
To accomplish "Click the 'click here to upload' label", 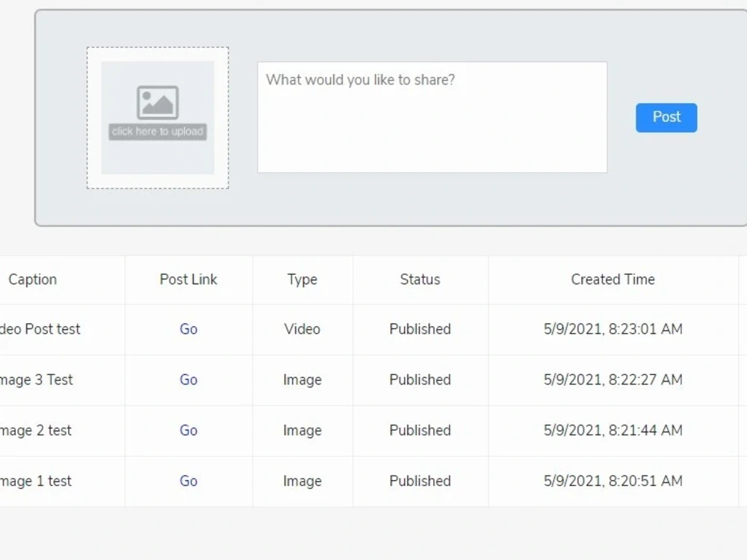I will pyautogui.click(x=158, y=131).
